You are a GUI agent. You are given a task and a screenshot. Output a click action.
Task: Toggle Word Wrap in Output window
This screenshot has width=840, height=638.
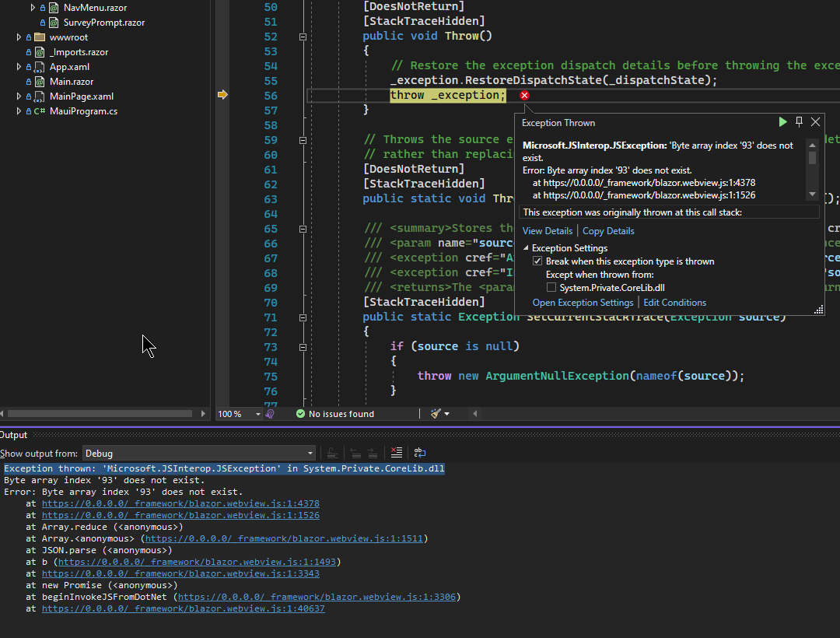point(420,453)
